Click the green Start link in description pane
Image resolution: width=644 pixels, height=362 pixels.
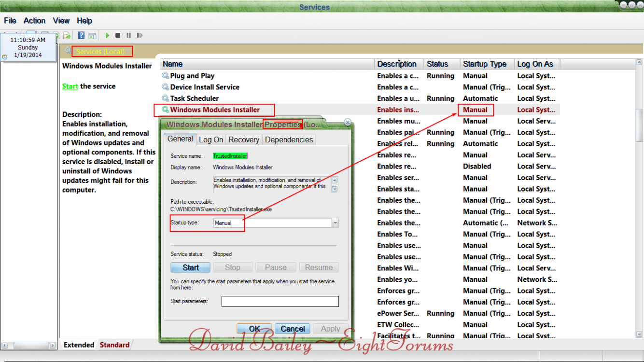coord(70,86)
